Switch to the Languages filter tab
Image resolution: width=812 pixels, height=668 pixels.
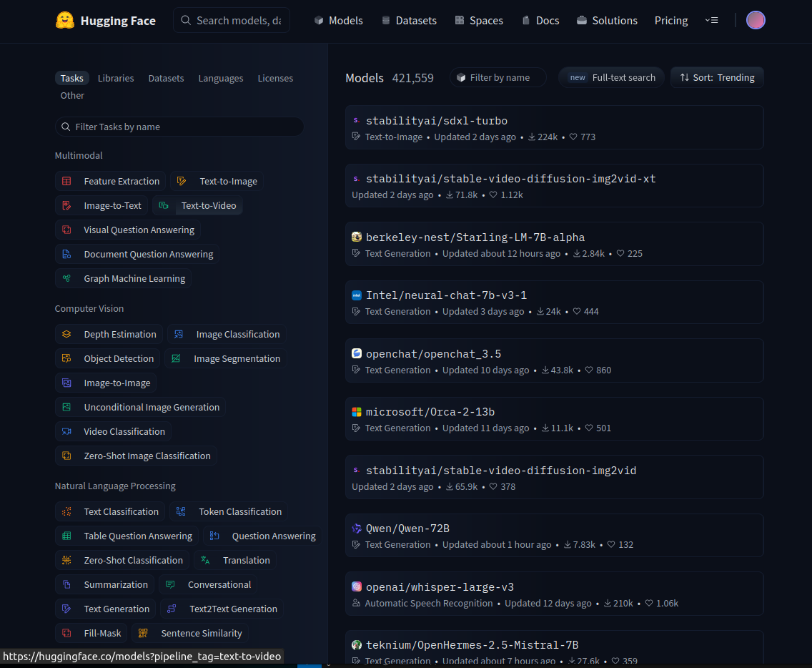[221, 78]
